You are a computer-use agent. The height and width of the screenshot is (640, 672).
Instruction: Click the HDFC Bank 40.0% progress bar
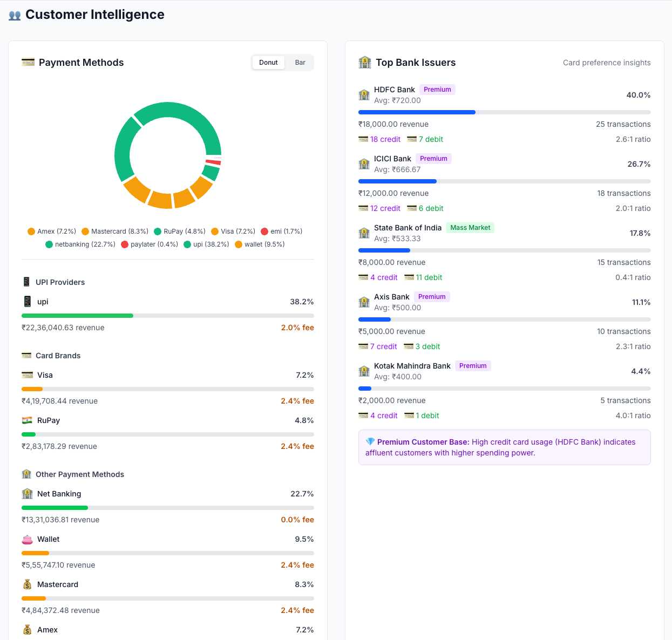coord(505,112)
